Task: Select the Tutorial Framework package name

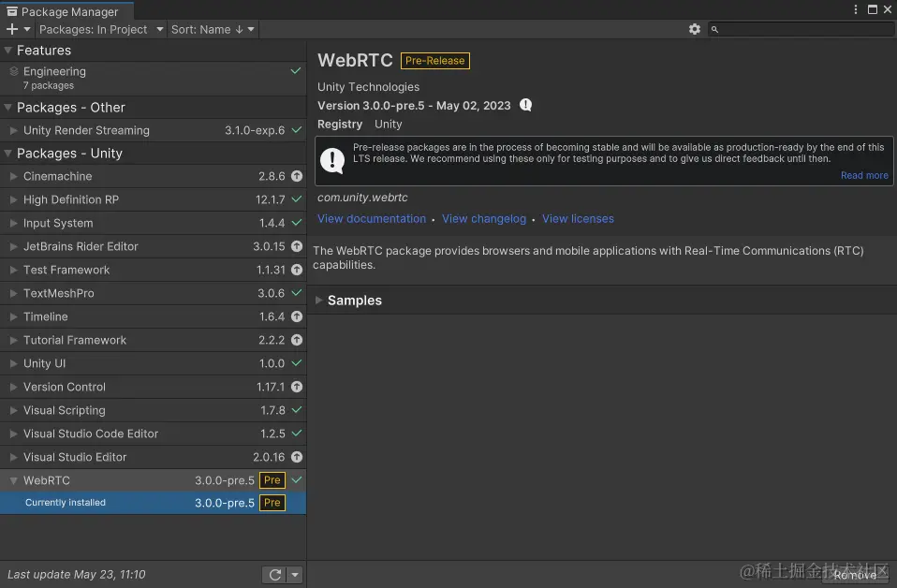Action: pyautogui.click(x=75, y=340)
